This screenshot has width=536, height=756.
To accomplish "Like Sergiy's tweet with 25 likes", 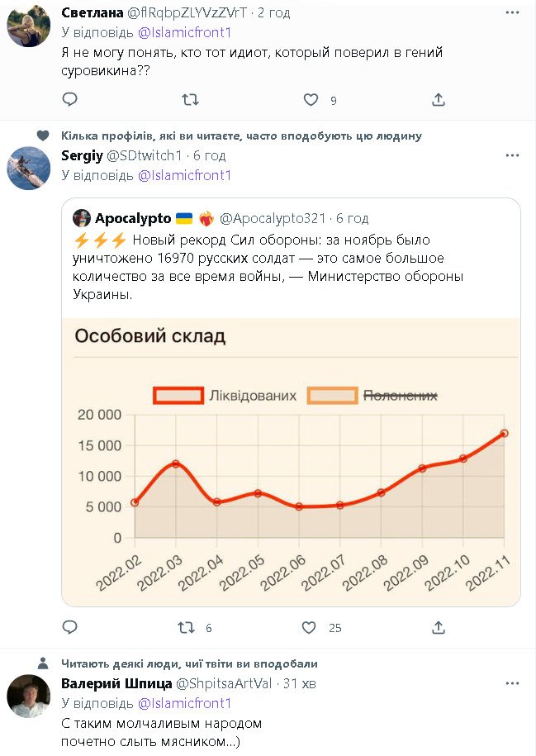I will pos(309,628).
